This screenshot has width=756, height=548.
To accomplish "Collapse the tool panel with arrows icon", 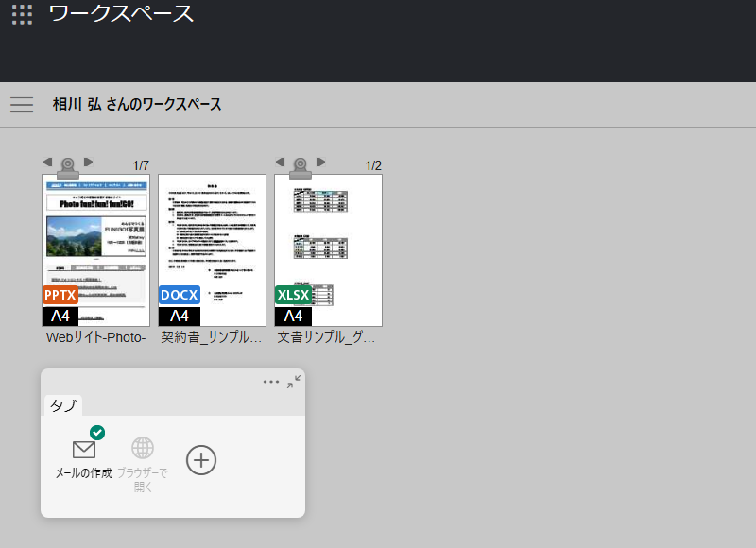I will pos(294,382).
